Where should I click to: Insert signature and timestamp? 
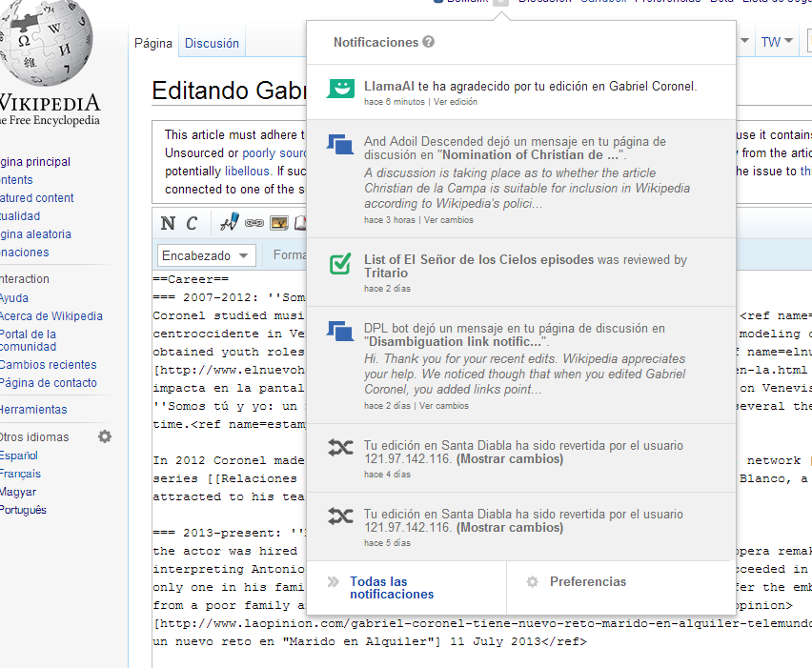point(230,222)
